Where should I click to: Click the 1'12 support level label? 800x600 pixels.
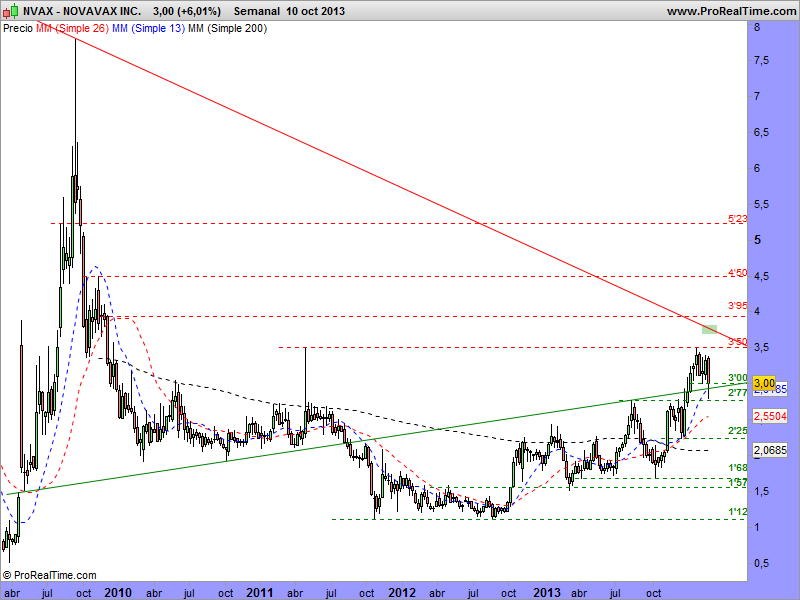pos(737,512)
